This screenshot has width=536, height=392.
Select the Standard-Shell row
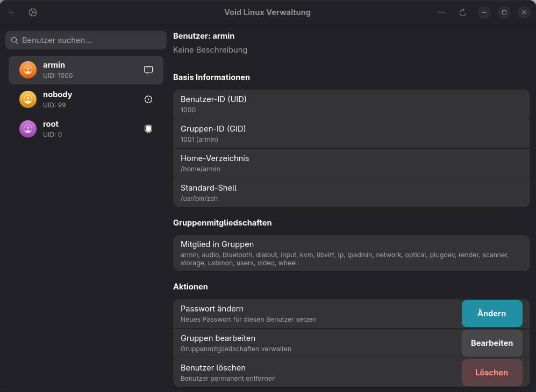[351, 193]
